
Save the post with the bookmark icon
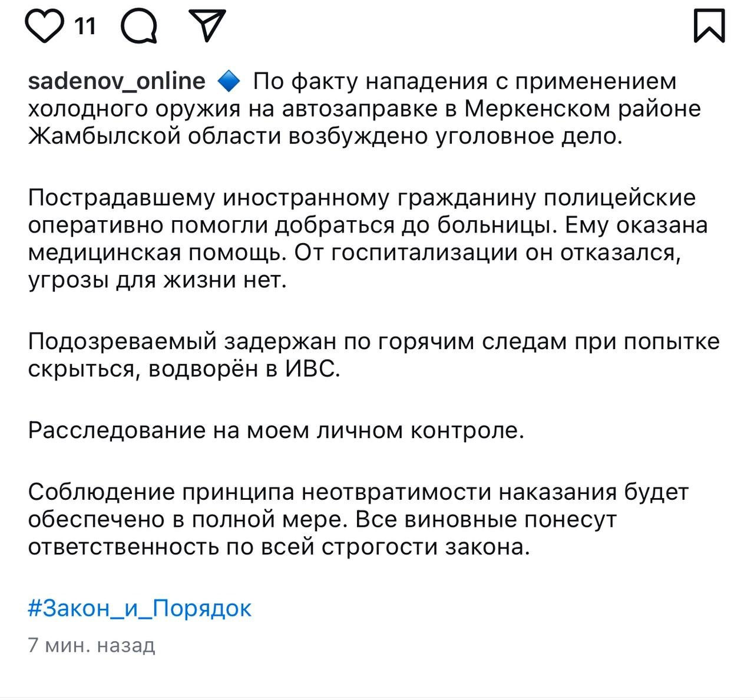coord(709,26)
